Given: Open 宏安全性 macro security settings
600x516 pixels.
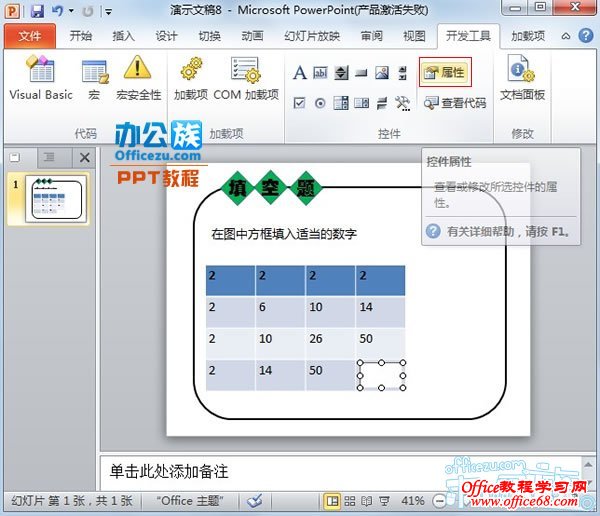Looking at the screenshot, I should point(138,78).
